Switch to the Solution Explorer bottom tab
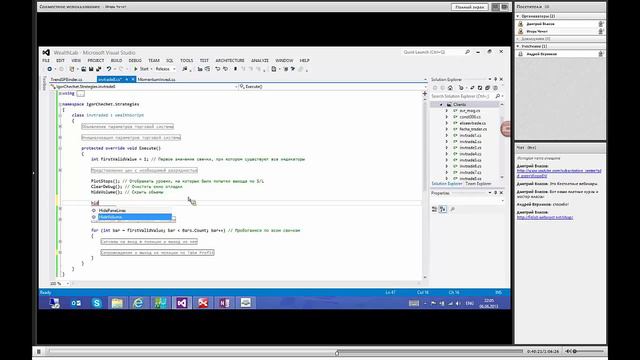Viewport: 640px width, 360px height. pyautogui.click(x=447, y=184)
